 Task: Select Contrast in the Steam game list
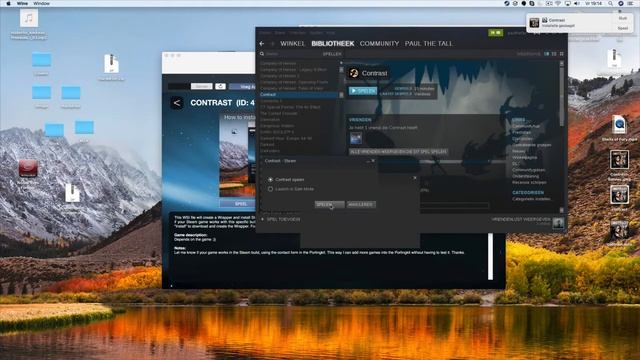[298, 94]
